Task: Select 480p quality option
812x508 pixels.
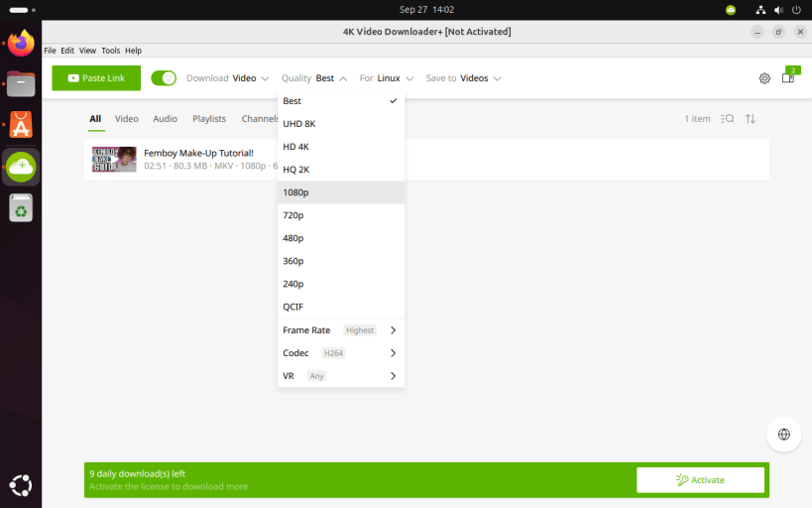Action: pos(341,238)
